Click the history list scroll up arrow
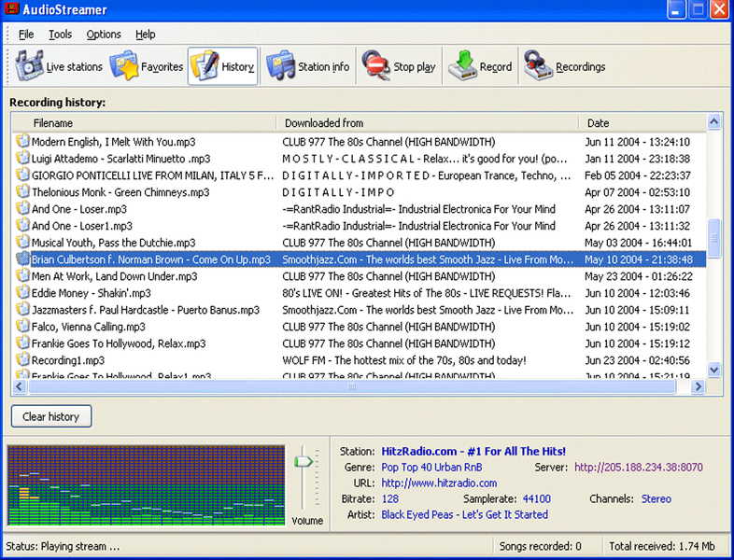The height and width of the screenshot is (560, 734). (x=713, y=122)
